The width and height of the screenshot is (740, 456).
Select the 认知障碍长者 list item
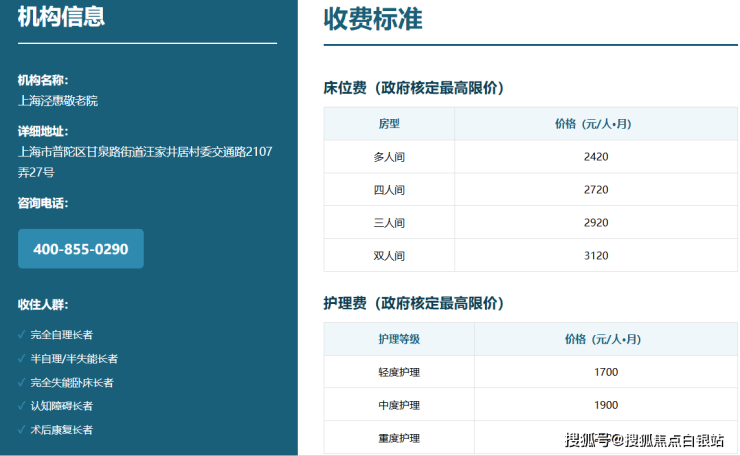pos(62,406)
